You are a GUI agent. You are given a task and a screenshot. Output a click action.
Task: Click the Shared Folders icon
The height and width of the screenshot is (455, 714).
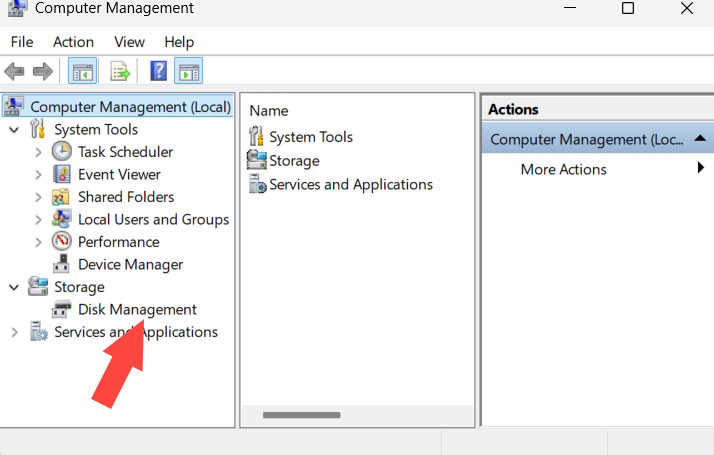click(61, 197)
